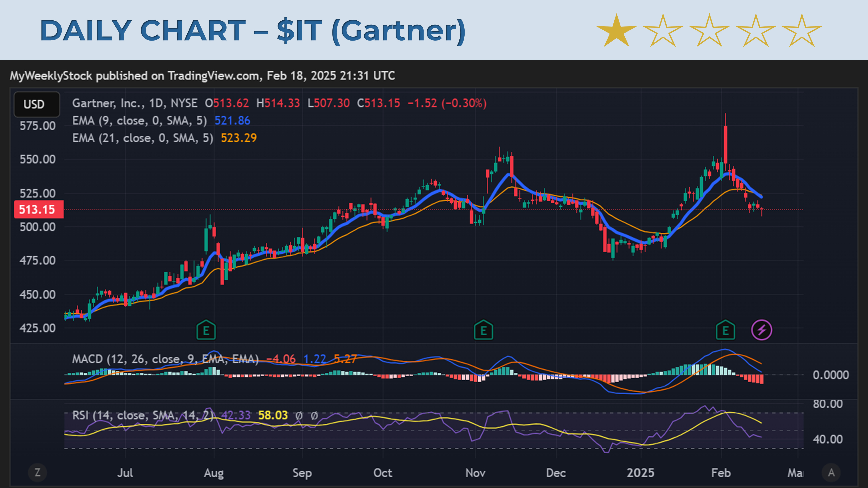Click the high price H514.33 value
This screenshot has width=868, height=488.
[x=278, y=103]
